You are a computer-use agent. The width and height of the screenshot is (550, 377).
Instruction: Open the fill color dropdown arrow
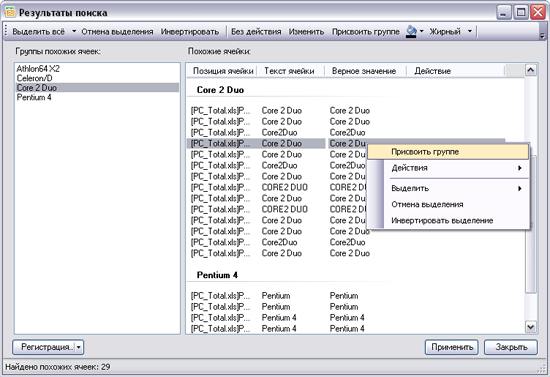point(422,32)
